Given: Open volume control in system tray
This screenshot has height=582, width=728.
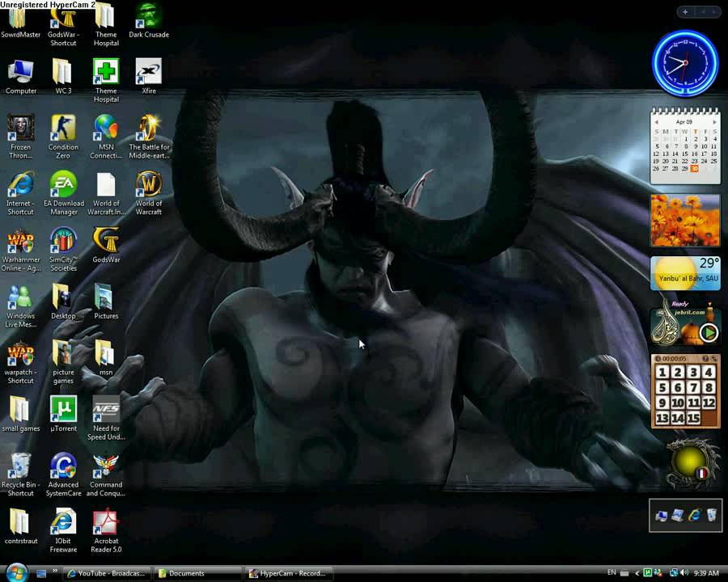Looking at the screenshot, I should pos(684,574).
